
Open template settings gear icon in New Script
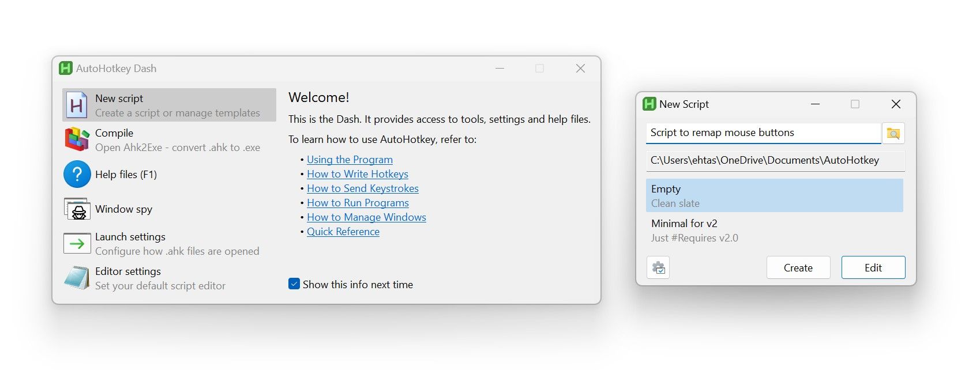[x=658, y=268]
